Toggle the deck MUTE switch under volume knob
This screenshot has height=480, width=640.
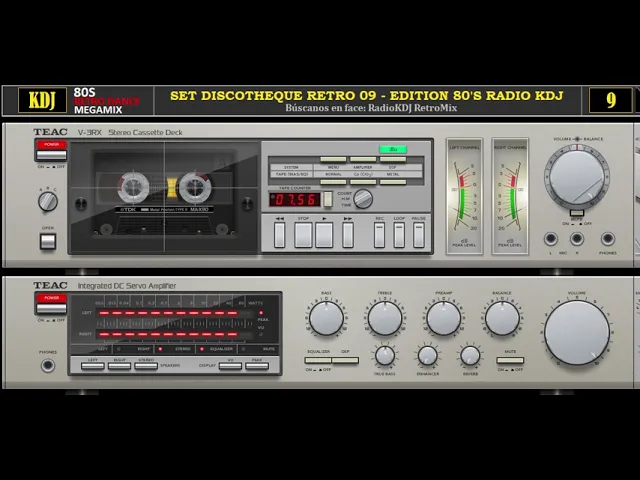(577, 213)
